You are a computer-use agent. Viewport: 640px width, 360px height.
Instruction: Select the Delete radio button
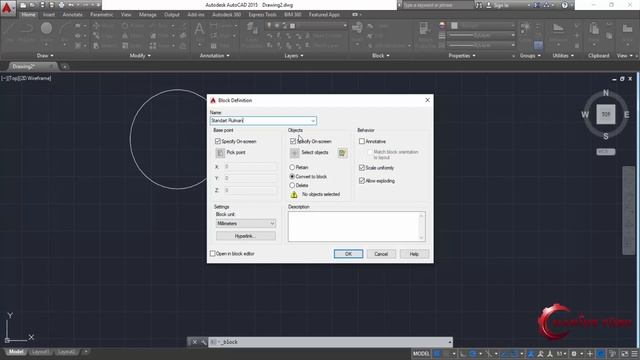[292, 186]
